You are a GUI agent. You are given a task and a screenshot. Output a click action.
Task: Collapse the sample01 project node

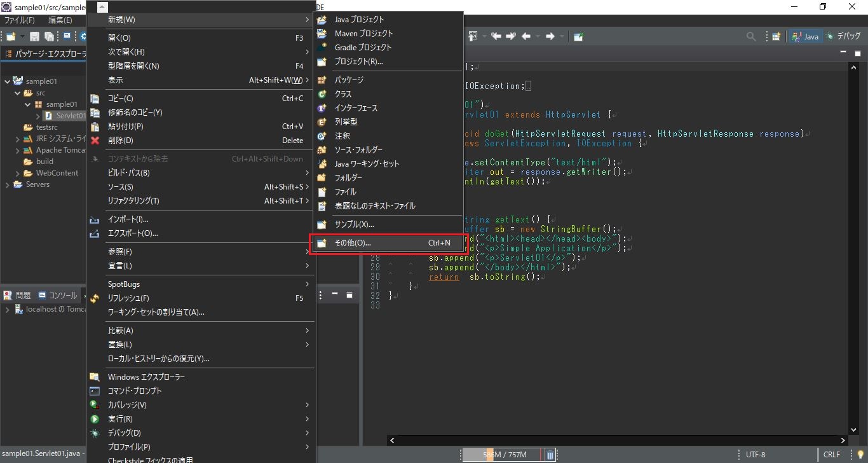pyautogui.click(x=7, y=81)
